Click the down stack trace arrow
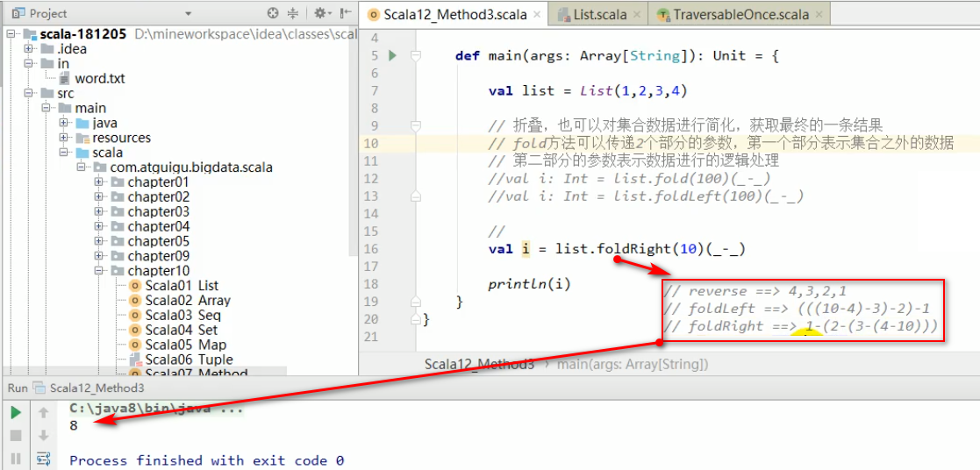This screenshot has height=470, width=980. [x=43, y=435]
